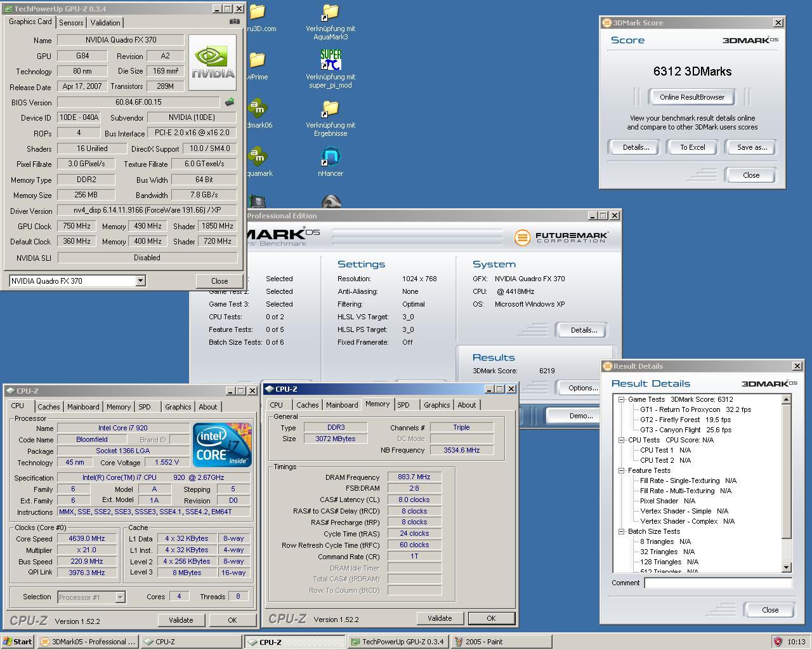The height and width of the screenshot is (650, 812).
Task: Click the Result Details window title icon
Action: (x=607, y=366)
